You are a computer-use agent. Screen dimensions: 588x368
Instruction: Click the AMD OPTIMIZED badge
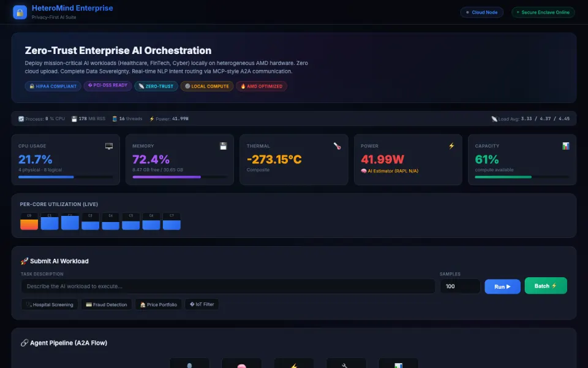[262, 86]
